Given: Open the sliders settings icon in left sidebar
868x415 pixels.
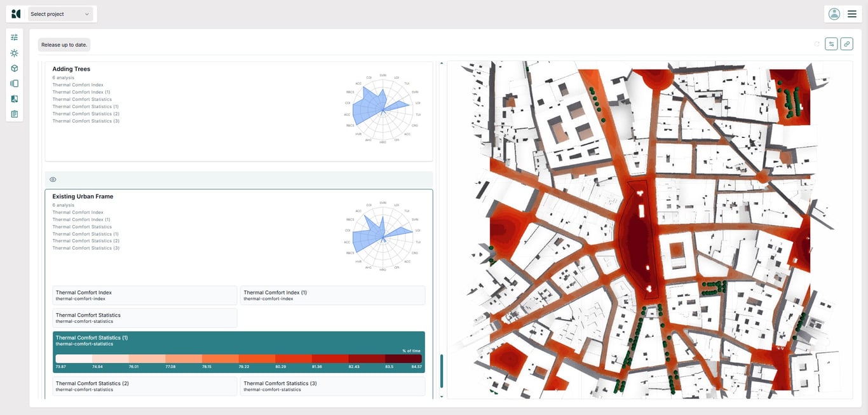Looking at the screenshot, I should [15, 37].
